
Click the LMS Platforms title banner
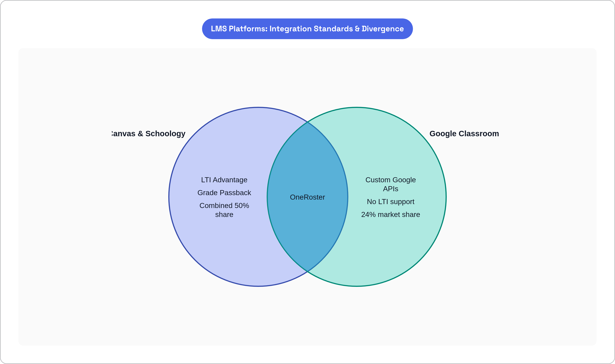(307, 29)
